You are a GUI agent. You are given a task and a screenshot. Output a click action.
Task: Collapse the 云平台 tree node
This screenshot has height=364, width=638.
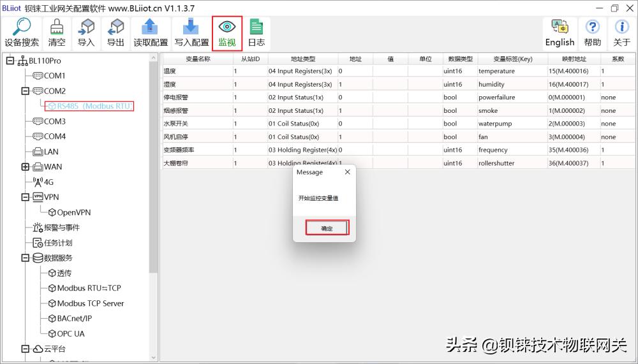pos(26,349)
